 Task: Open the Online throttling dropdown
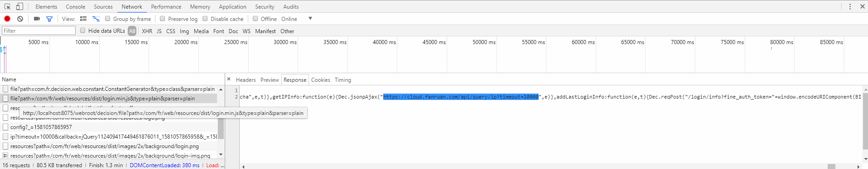tap(297, 19)
